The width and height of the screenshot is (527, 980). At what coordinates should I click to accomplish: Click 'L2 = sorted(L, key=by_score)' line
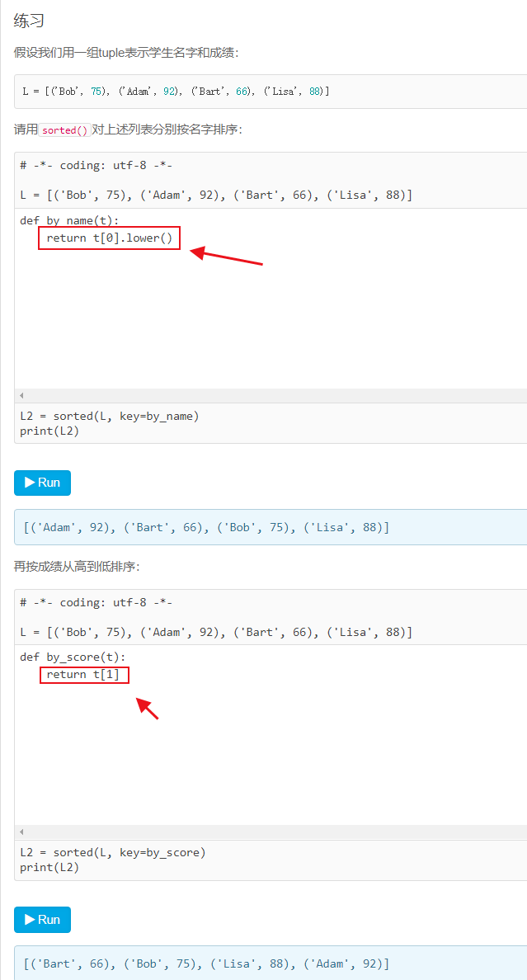pos(112,852)
